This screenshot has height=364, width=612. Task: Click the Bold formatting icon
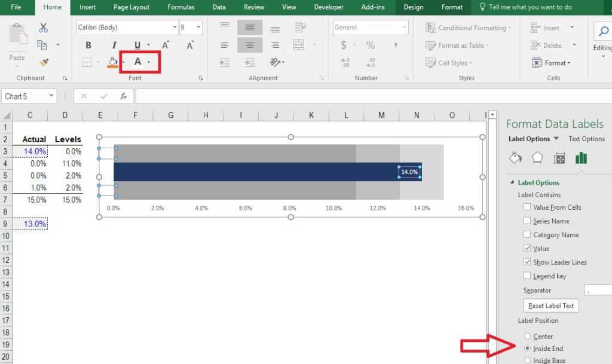(x=88, y=45)
